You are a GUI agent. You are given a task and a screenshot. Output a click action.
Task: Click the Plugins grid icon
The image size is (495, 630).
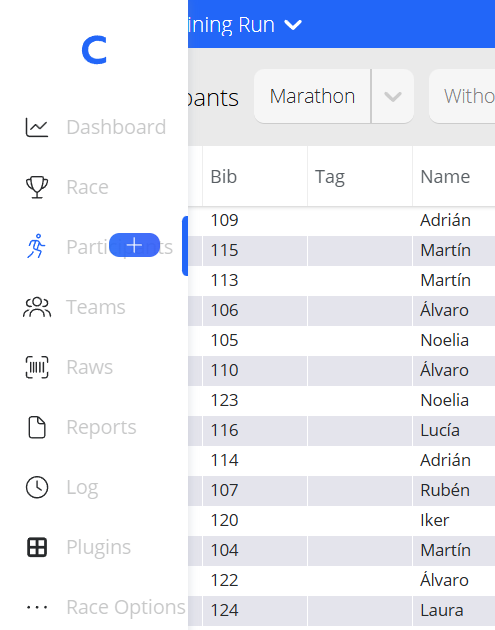click(x=37, y=547)
